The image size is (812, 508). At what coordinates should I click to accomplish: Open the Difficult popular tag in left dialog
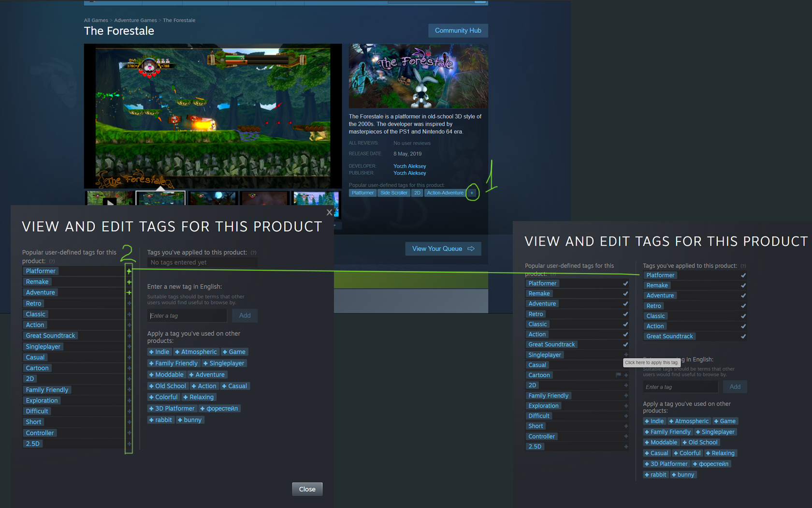(37, 411)
